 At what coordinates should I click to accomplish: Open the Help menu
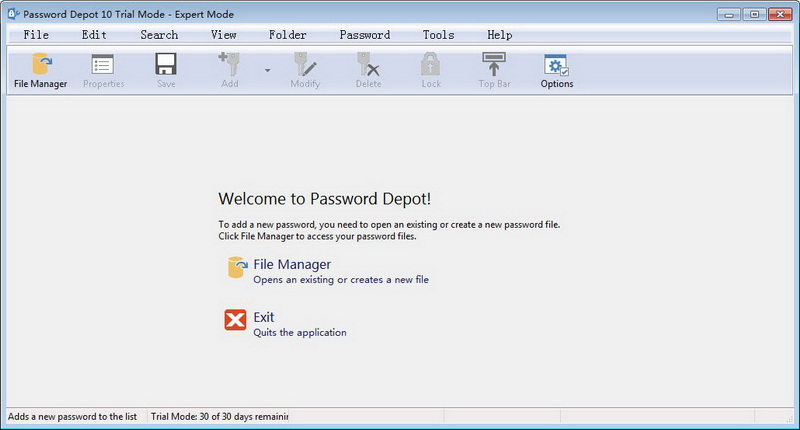[x=499, y=35]
